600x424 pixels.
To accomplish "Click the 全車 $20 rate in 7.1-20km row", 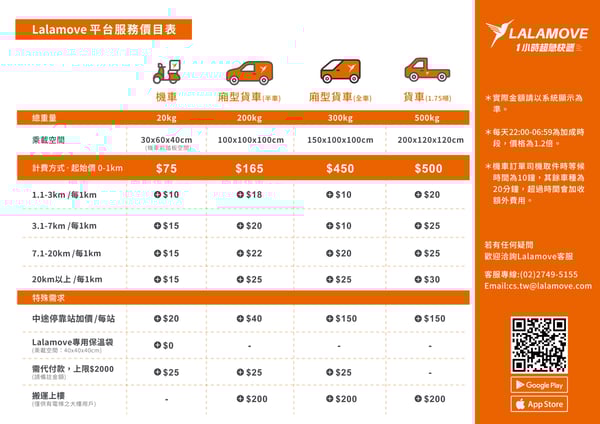I will pos(339,253).
